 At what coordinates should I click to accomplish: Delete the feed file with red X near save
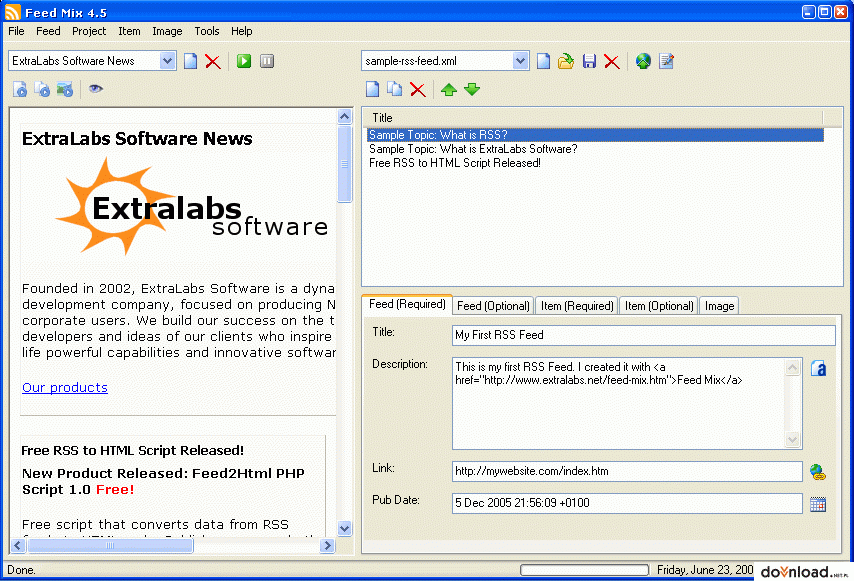coord(612,61)
